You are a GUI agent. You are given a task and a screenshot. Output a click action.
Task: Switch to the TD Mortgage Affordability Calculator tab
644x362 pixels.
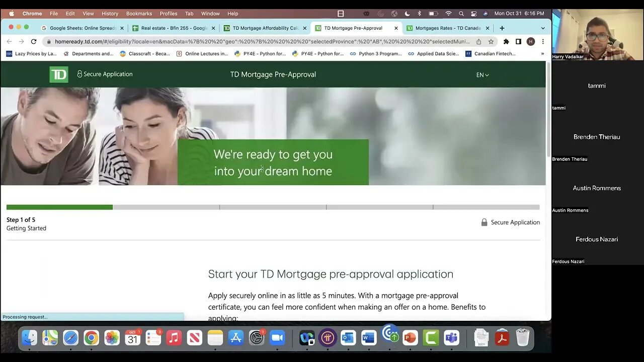point(265,28)
